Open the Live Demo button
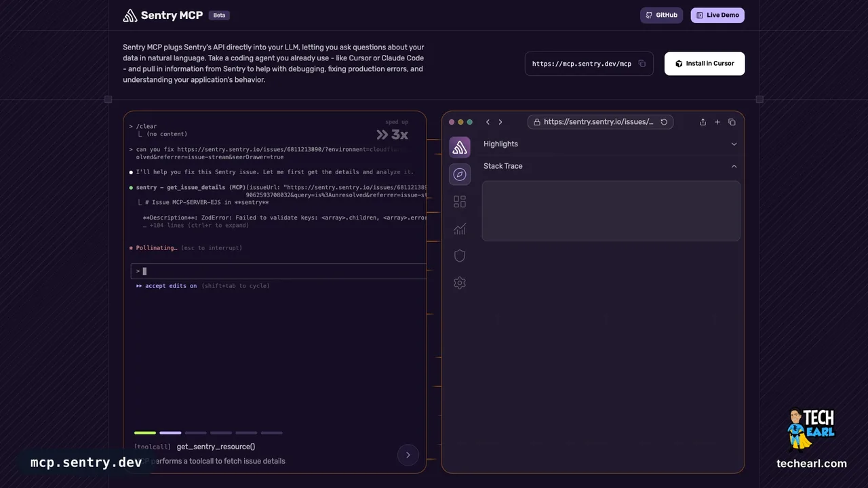Viewport: 868px width, 488px height. click(717, 15)
